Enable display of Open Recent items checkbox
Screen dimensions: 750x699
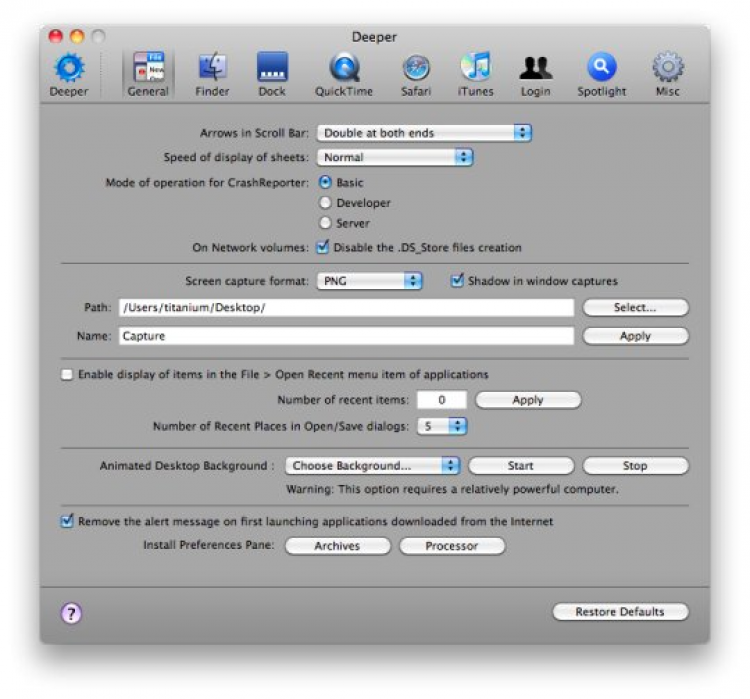coord(67,374)
